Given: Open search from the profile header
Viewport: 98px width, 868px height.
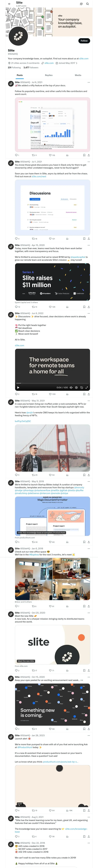Looking at the screenshot, I should tap(88, 4).
